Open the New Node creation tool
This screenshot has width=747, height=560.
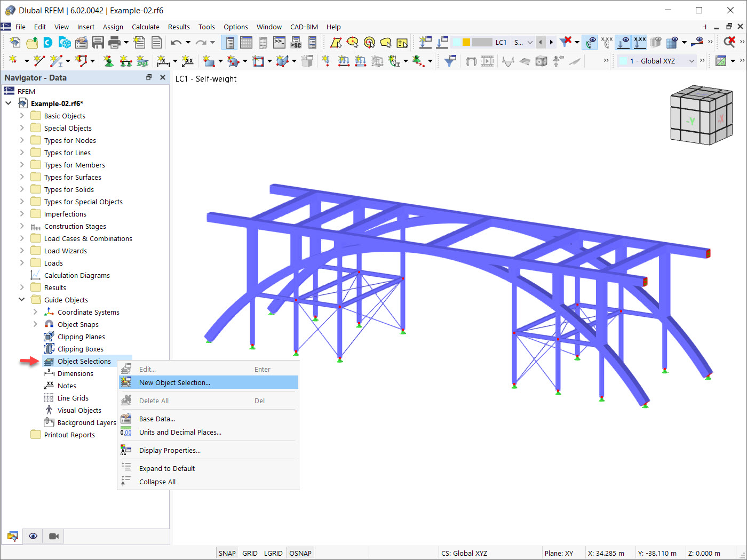click(x=13, y=61)
